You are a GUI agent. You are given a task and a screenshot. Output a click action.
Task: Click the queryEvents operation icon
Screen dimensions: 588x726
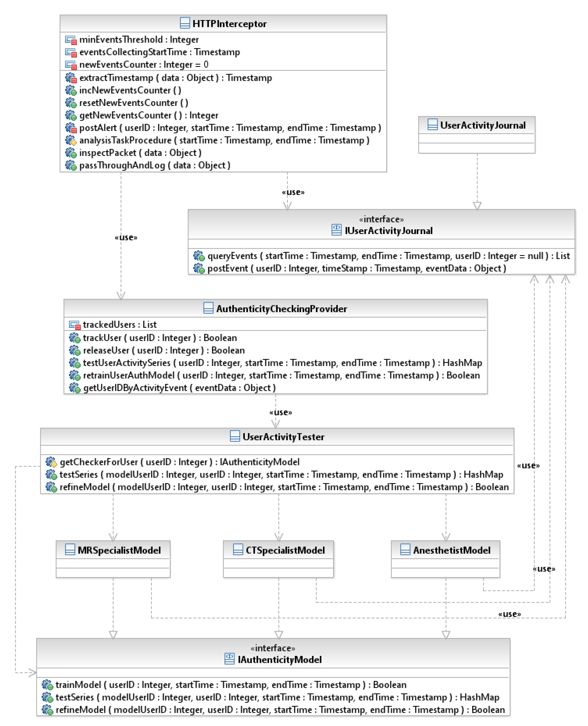tap(199, 256)
